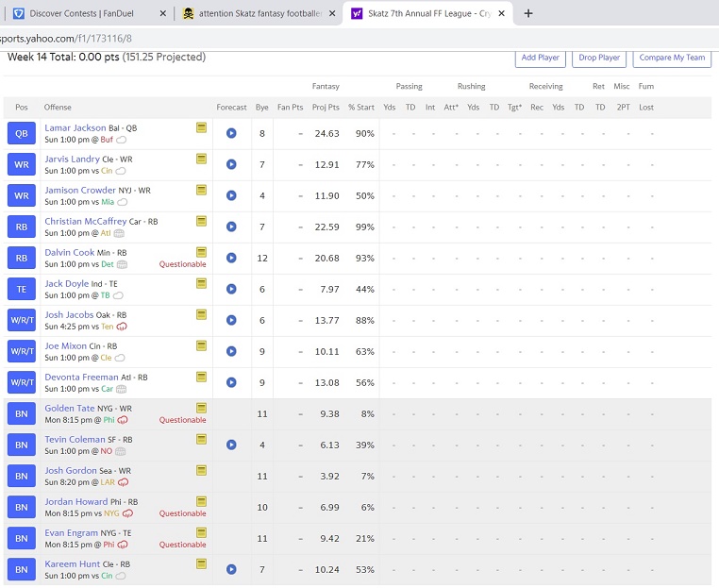
Task: Switch to attention Skatz fantasy footballer tab
Action: (x=260, y=14)
